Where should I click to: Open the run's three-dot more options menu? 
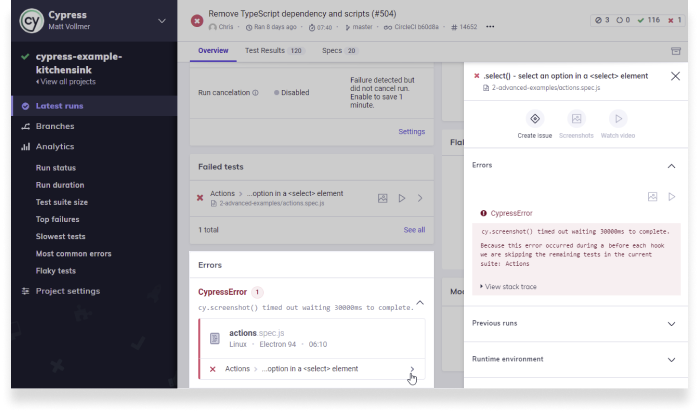(x=490, y=27)
